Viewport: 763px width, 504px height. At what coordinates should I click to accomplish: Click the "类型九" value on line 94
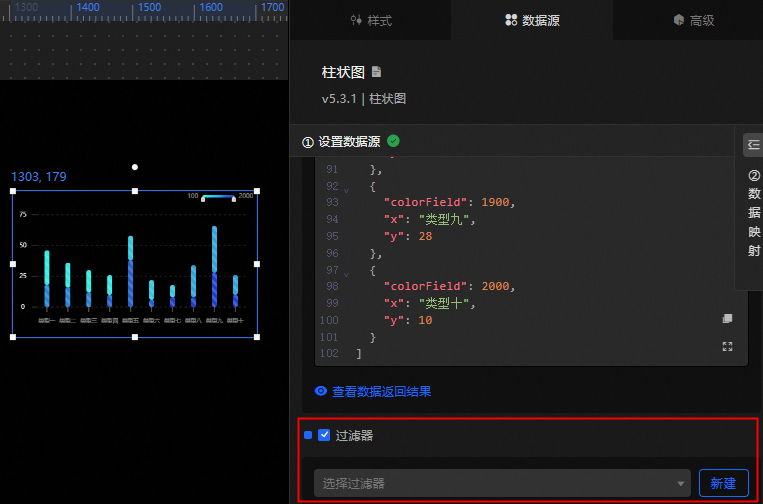coord(443,219)
